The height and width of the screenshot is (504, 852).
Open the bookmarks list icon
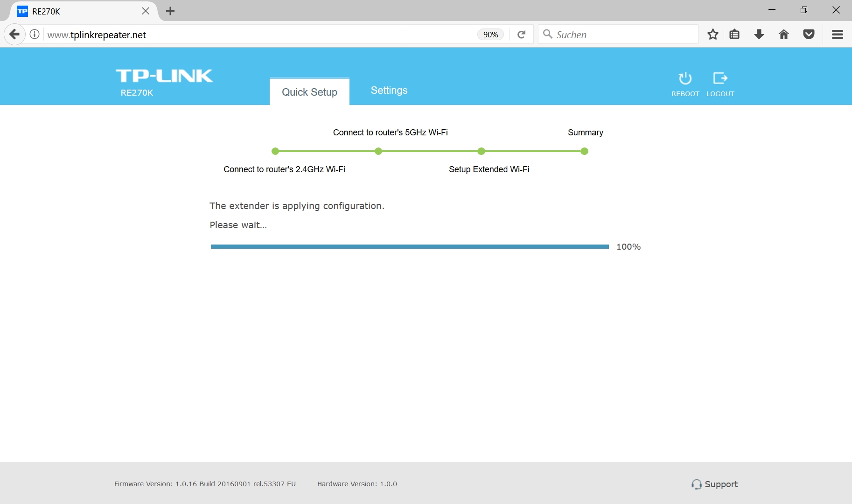(x=734, y=35)
